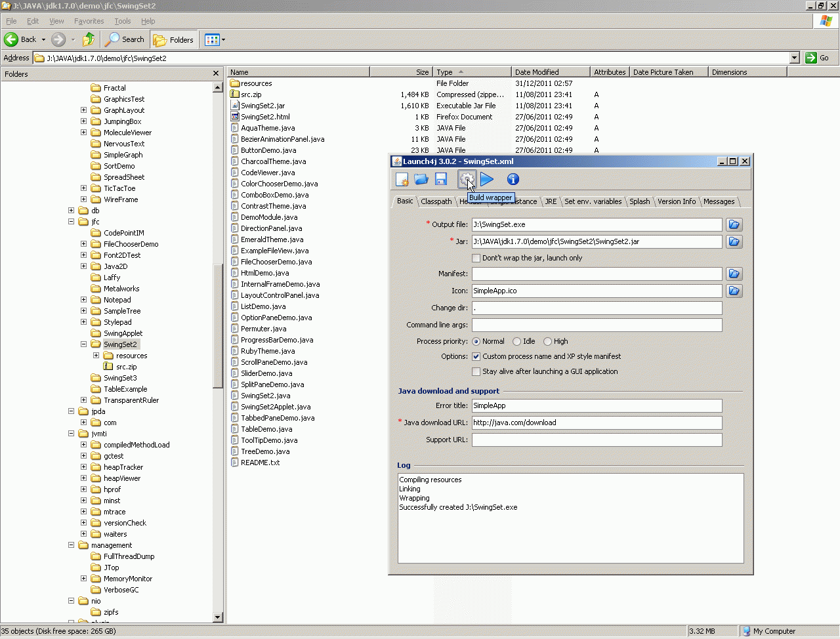Browse for the Manifest file
The height and width of the screenshot is (639, 840).
point(734,274)
